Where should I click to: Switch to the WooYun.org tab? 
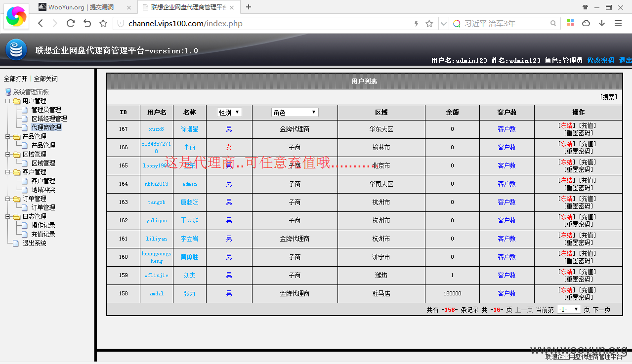pyautogui.click(x=86, y=7)
